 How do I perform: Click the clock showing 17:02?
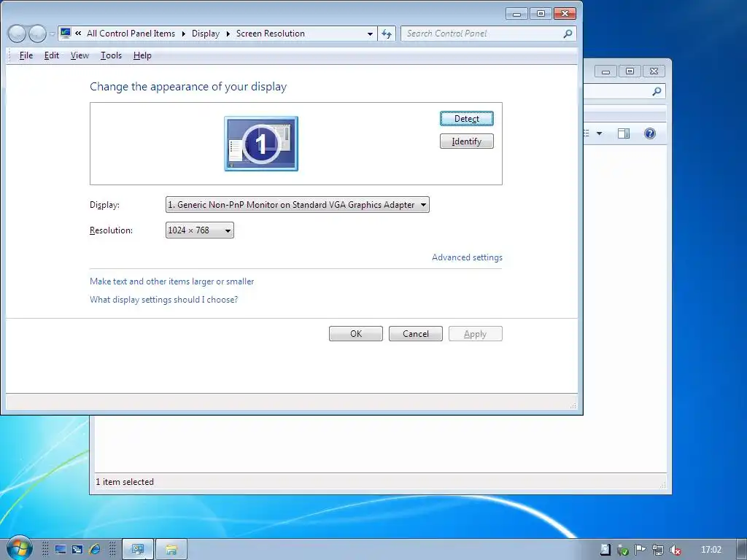(x=711, y=550)
